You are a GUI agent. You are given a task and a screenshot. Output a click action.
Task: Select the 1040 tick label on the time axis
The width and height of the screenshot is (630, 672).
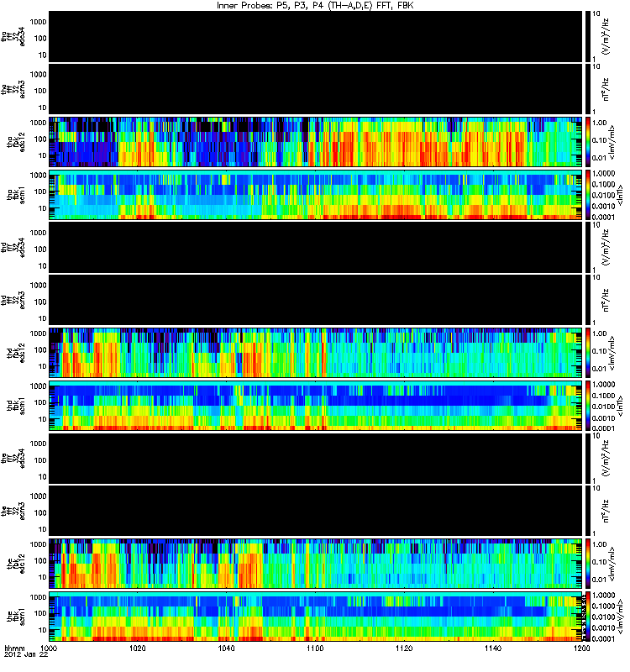tap(226, 648)
